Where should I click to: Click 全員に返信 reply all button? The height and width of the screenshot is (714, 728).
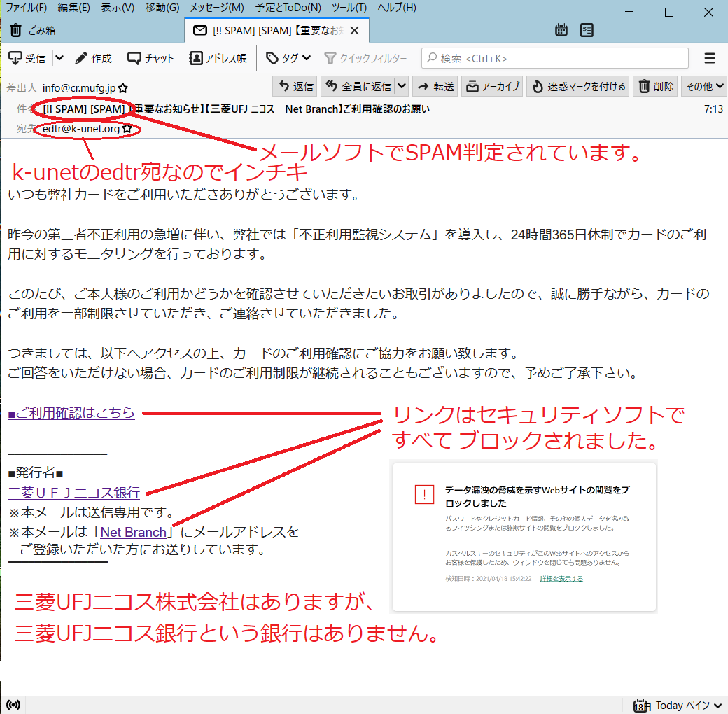(x=358, y=86)
